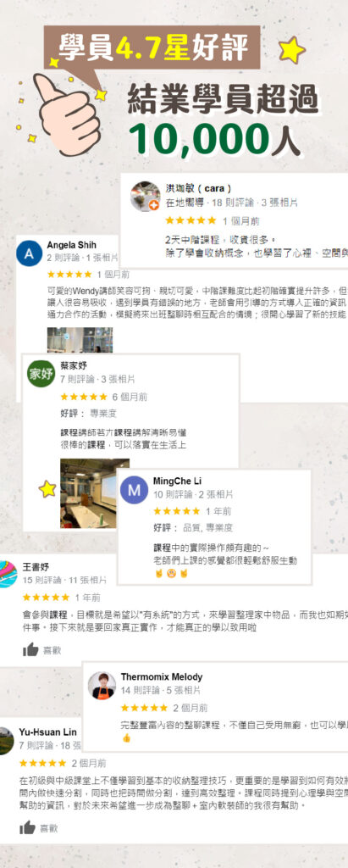Click the thumbs-up like icon under 王書妤's review
The height and width of the screenshot is (868, 348).
(x=30, y=650)
